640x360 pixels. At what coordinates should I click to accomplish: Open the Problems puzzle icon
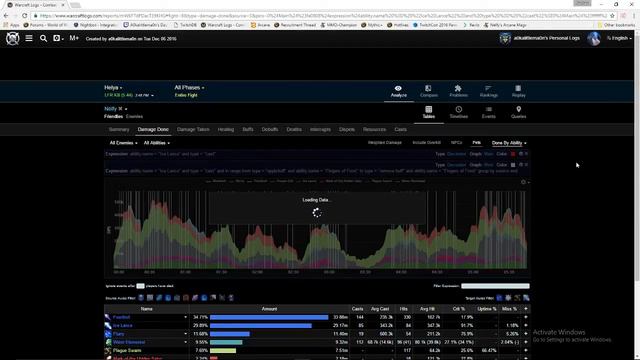[x=458, y=88]
